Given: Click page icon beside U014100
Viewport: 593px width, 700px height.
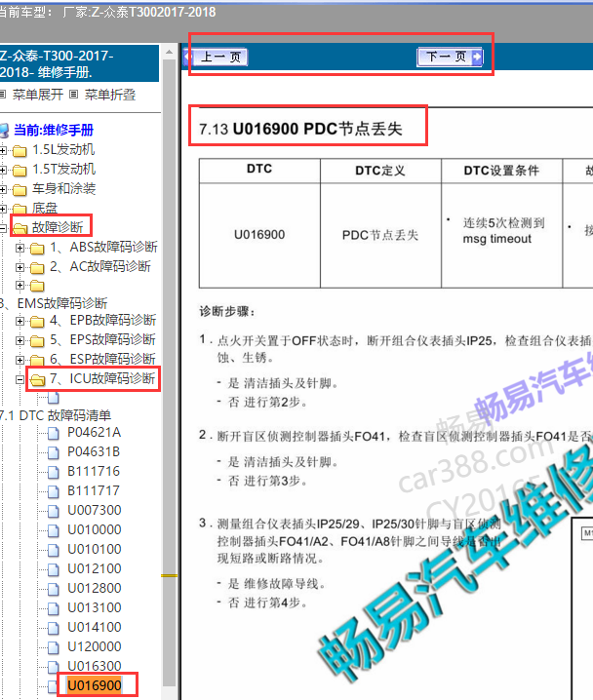Looking at the screenshot, I should tap(53, 628).
